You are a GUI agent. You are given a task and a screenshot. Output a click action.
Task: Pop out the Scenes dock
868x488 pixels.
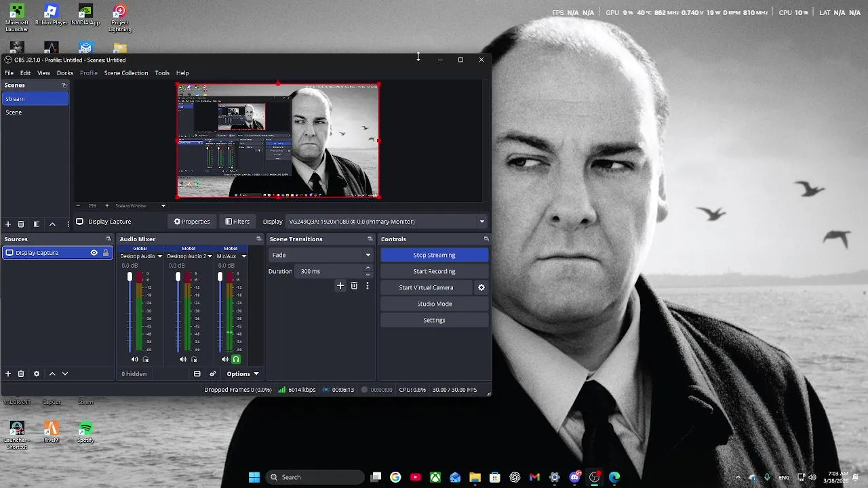(64, 85)
